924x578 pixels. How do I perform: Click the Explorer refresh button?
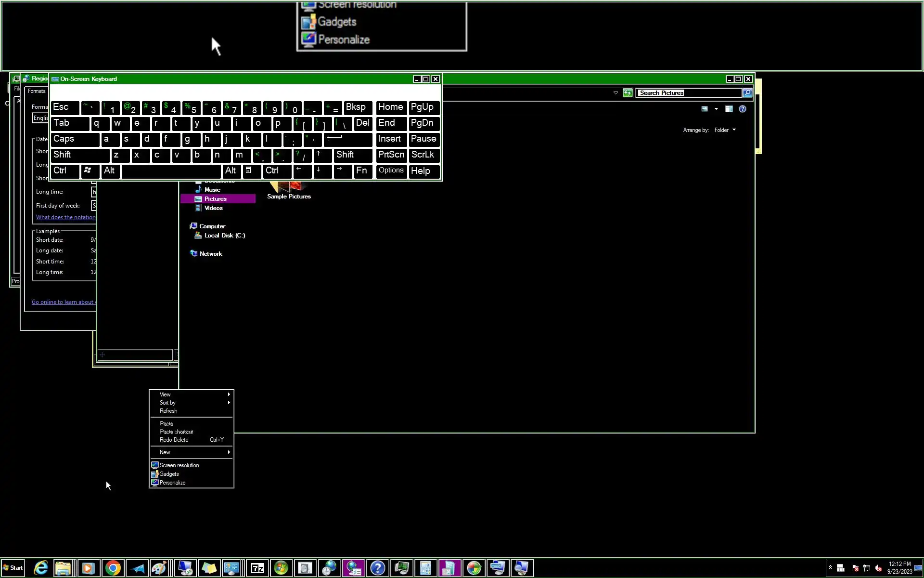(x=628, y=93)
